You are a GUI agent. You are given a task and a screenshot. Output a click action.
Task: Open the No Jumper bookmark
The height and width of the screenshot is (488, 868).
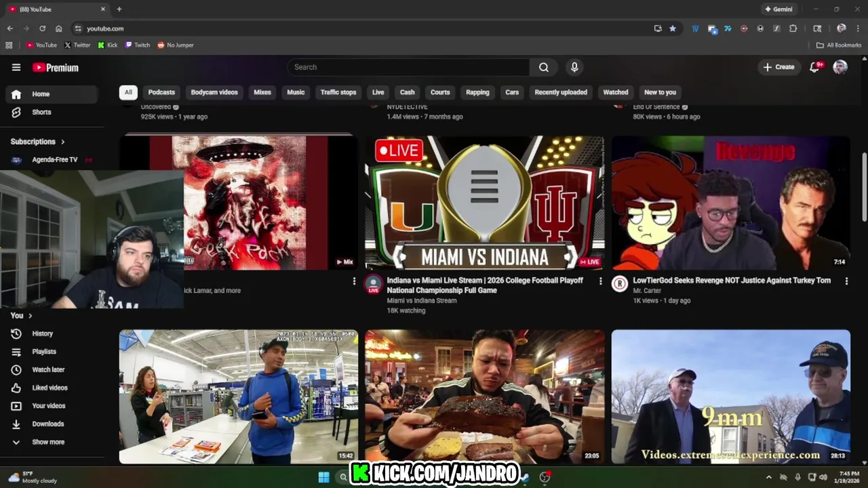pyautogui.click(x=176, y=45)
